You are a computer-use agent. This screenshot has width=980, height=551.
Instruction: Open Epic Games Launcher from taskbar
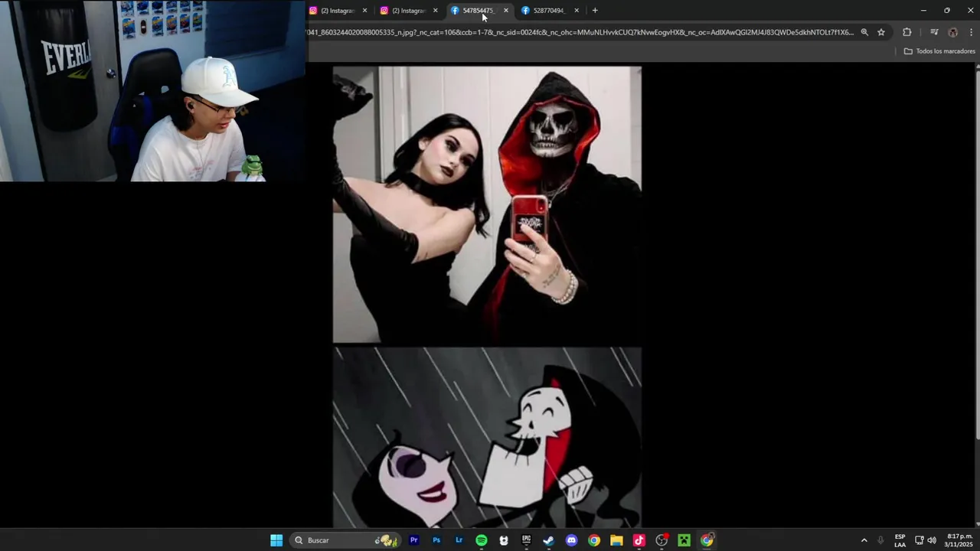click(526, 540)
